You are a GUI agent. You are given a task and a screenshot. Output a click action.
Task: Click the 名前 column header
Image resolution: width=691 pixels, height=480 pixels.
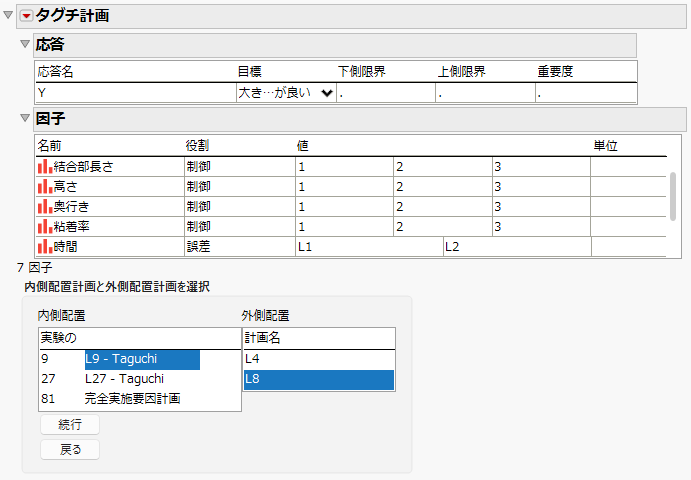(x=49, y=145)
